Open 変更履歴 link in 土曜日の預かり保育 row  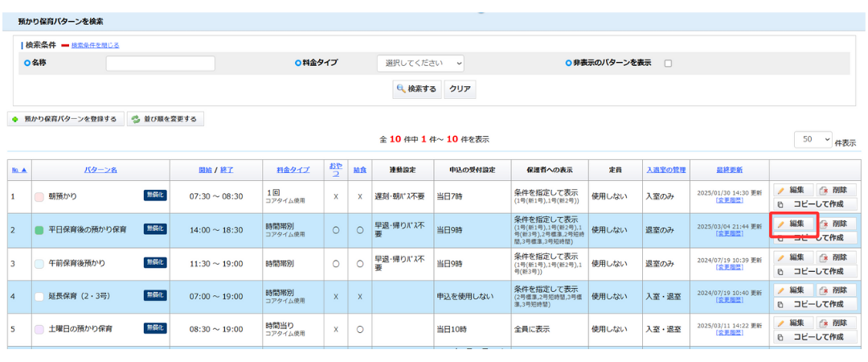pos(729,332)
